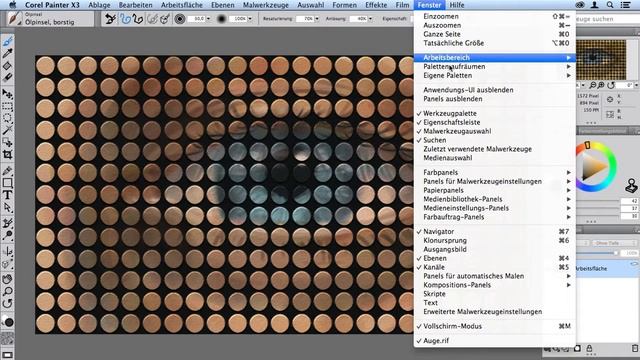Select the Magic Wand tool
Screen dimensions: 640x360
coord(7,130)
